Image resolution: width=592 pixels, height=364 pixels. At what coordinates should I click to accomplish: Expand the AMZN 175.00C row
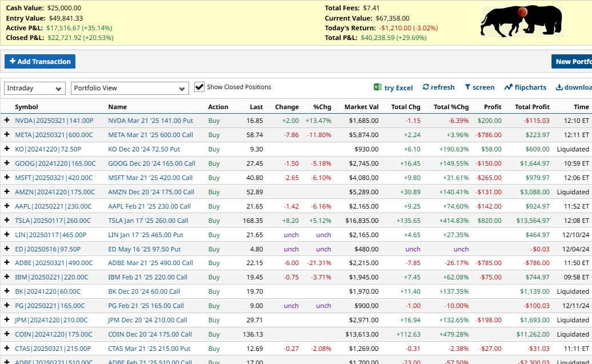click(7, 191)
